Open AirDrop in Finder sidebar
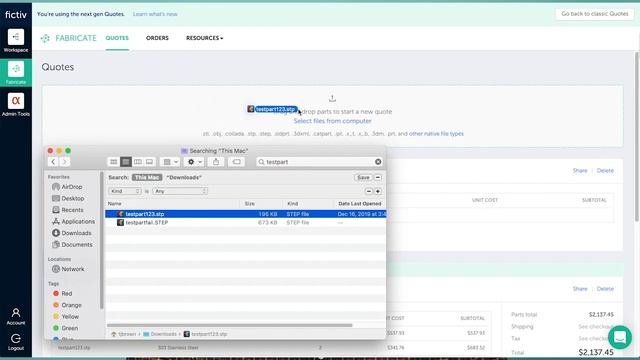640x360 pixels. coord(67,187)
